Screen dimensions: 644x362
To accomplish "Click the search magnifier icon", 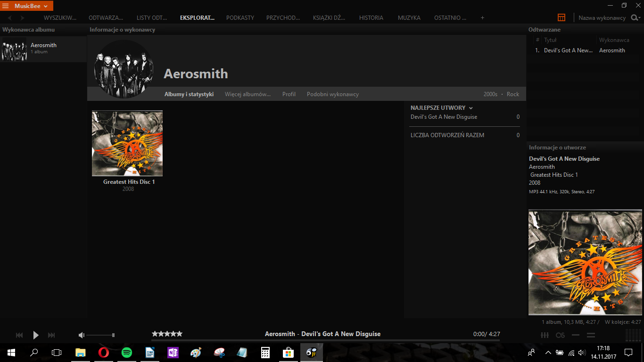I will pos(635,17).
